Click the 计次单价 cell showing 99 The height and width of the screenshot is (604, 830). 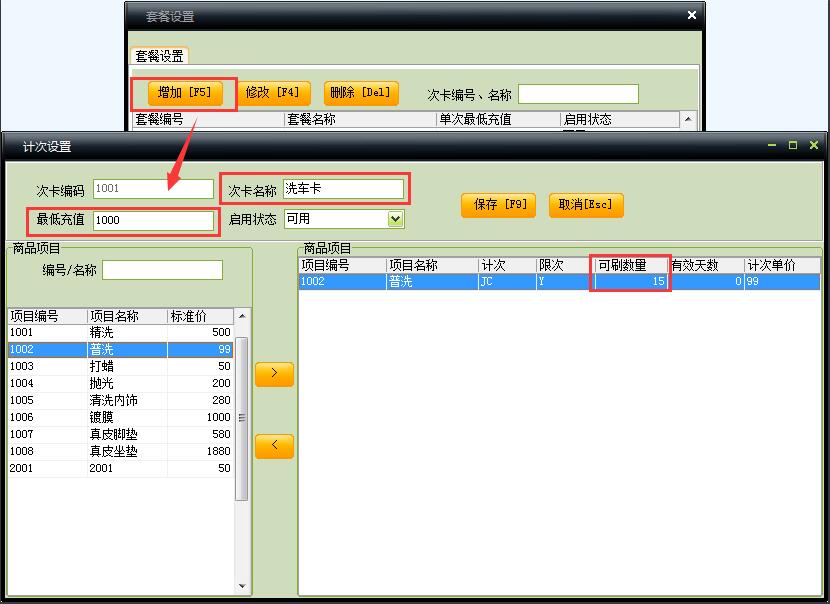(782, 281)
